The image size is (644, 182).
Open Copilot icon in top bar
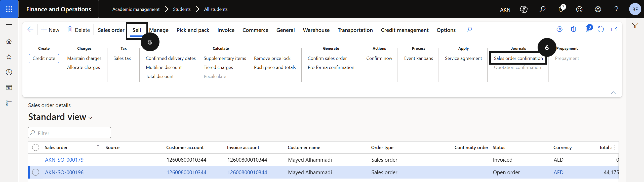pyautogui.click(x=524, y=9)
